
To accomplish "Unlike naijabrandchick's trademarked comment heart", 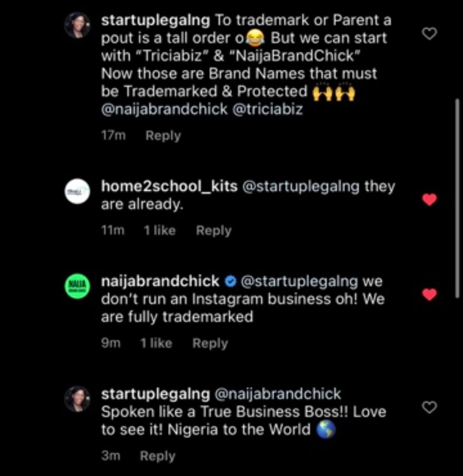I will (429, 295).
